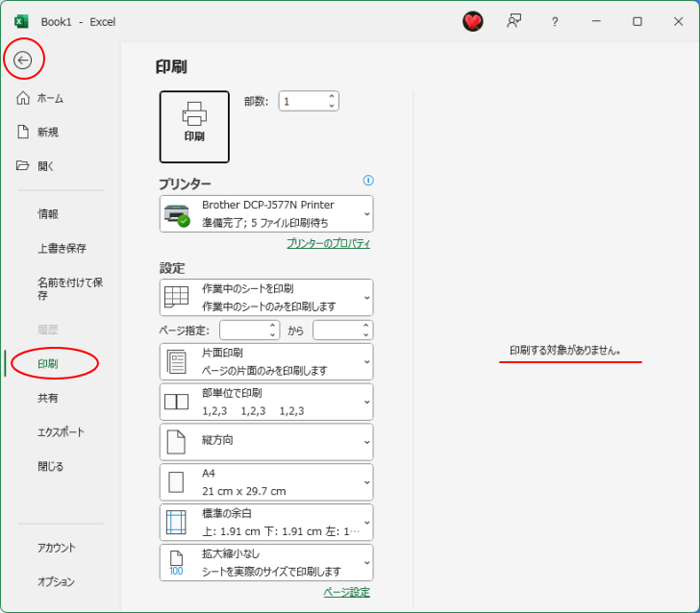
Task: Click the large 印刷 printer button
Action: click(x=194, y=127)
